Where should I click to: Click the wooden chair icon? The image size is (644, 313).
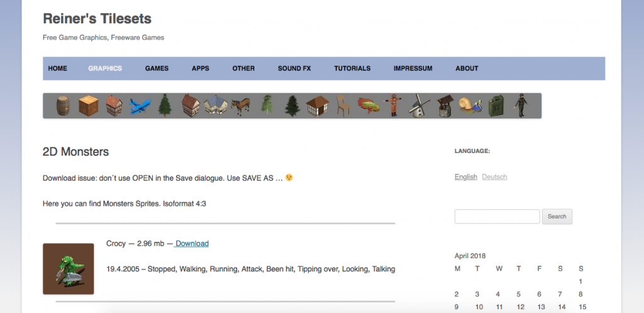pos(341,105)
